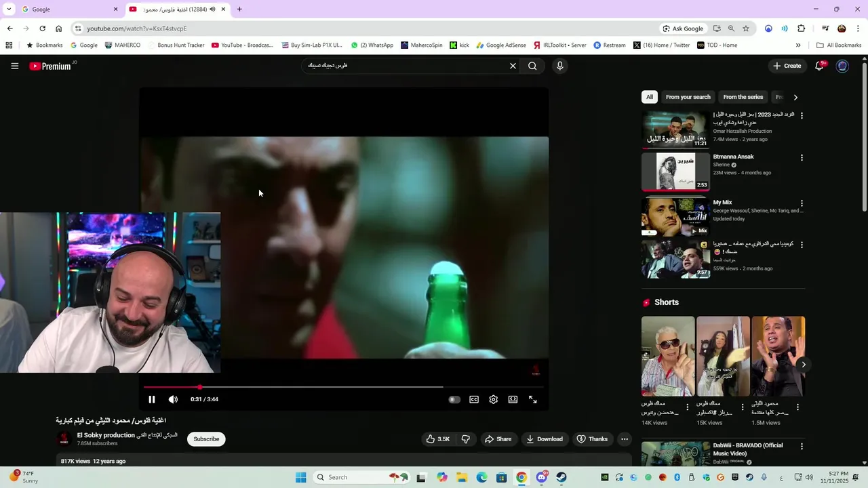This screenshot has height=488, width=868.
Task: Open Btmanna Ansak video thumbnail
Action: [675, 171]
